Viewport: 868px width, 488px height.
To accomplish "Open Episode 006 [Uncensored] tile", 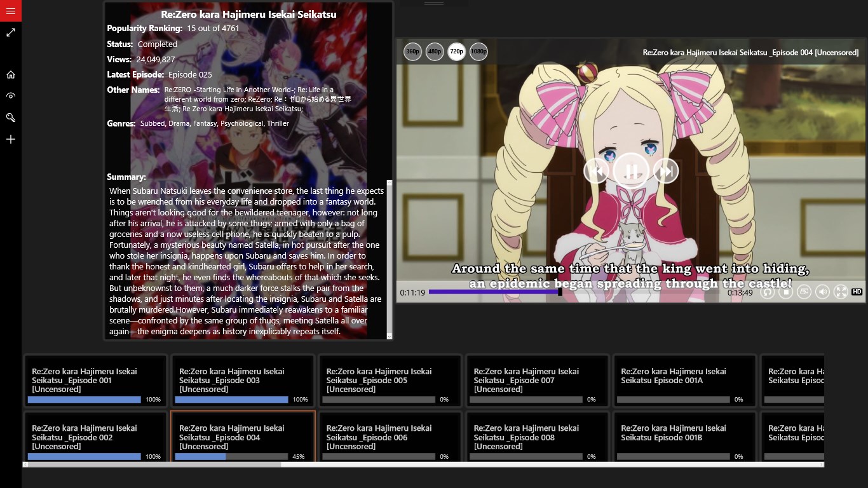I will [x=390, y=437].
